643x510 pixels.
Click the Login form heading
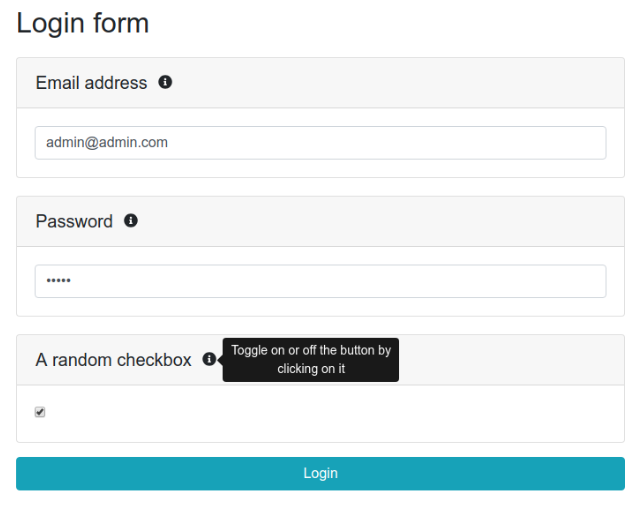pyautogui.click(x=83, y=22)
